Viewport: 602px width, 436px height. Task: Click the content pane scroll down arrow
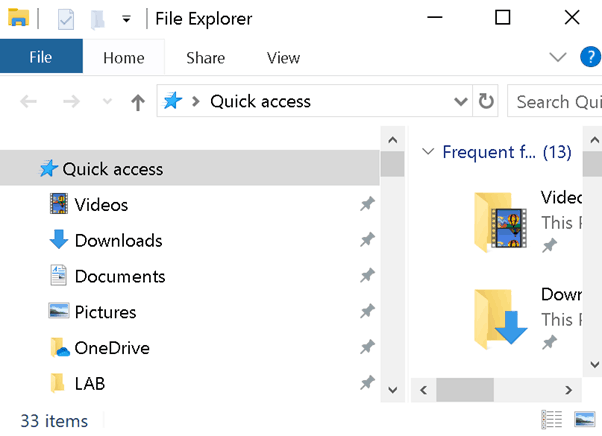point(594,365)
